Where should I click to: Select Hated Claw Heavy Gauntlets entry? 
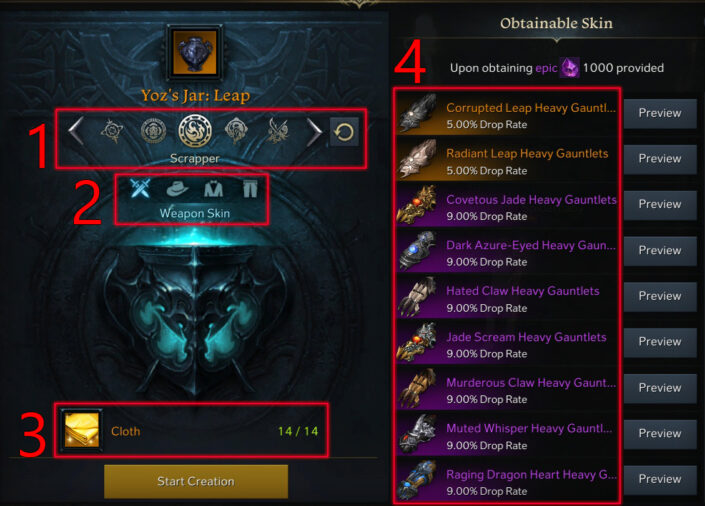[x=507, y=297]
